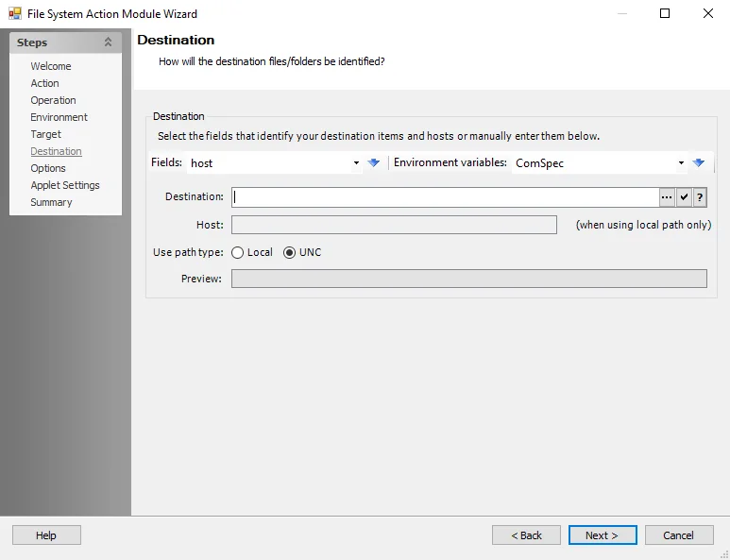Viewport: 730px width, 560px height.
Task: Go to the Summary step
Action: pyautogui.click(x=51, y=202)
